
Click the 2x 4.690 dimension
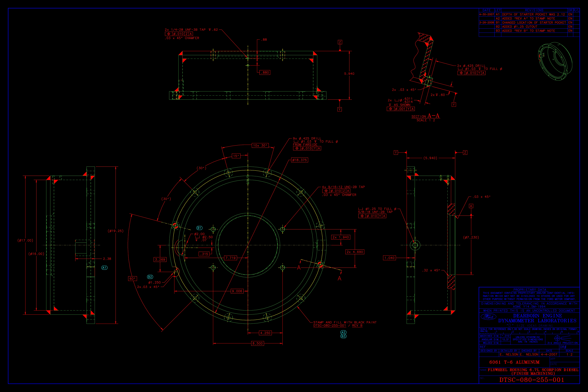click(355, 252)
